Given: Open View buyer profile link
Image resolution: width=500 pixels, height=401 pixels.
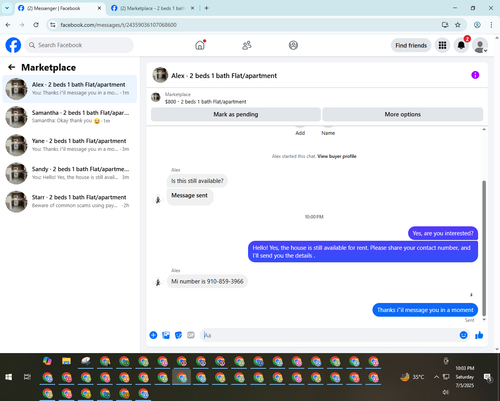Looking at the screenshot, I should (337, 156).
